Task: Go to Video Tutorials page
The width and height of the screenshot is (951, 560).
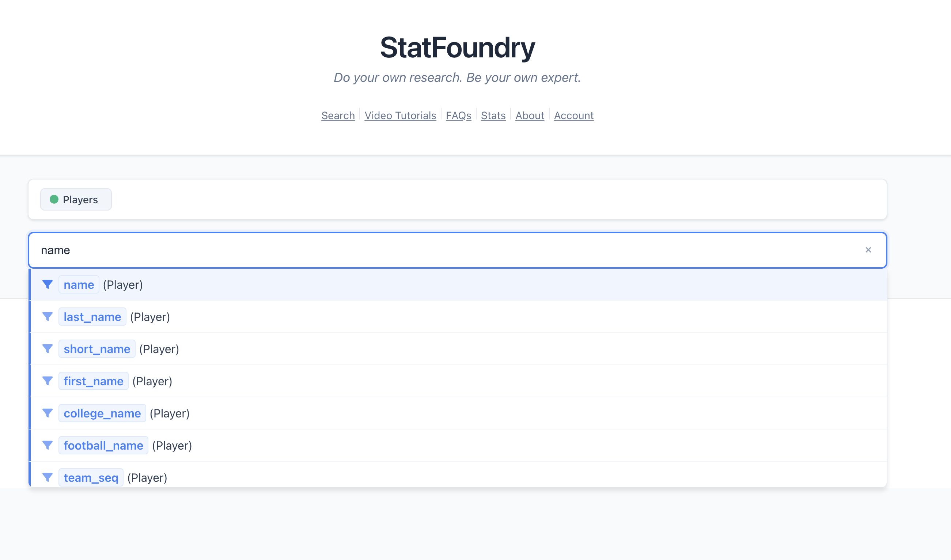Action: [400, 116]
